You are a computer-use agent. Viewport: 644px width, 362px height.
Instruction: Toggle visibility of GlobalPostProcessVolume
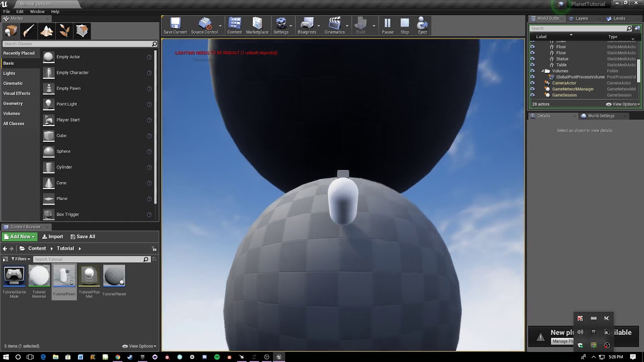click(532, 77)
